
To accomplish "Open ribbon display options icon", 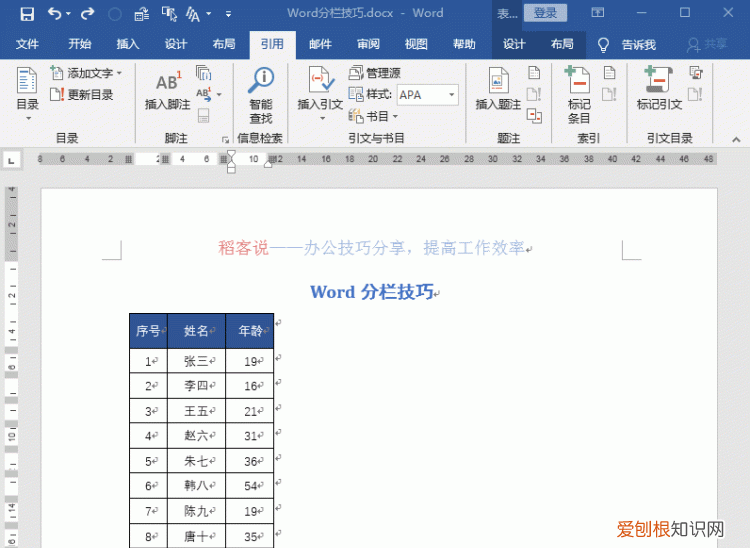I will coord(597,13).
